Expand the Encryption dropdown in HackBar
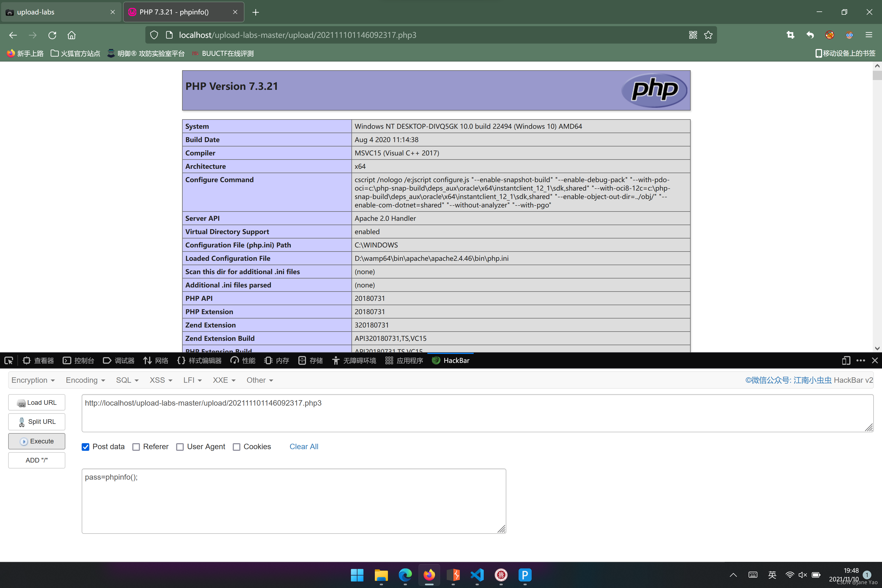 point(33,380)
